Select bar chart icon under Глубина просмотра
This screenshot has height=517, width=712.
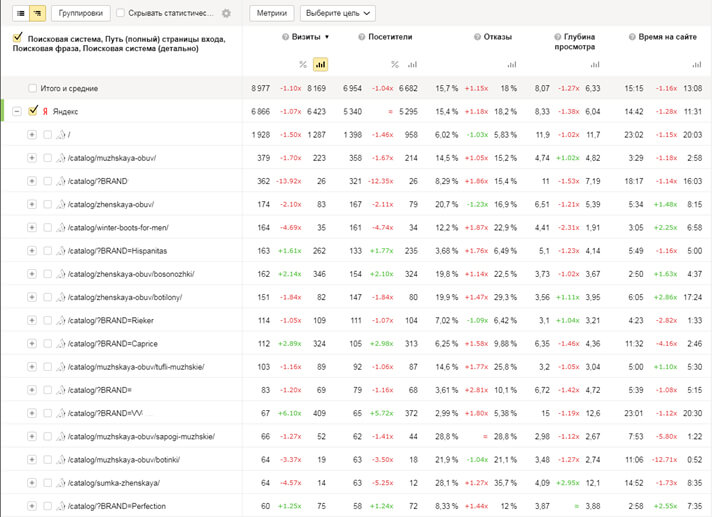pos(595,64)
